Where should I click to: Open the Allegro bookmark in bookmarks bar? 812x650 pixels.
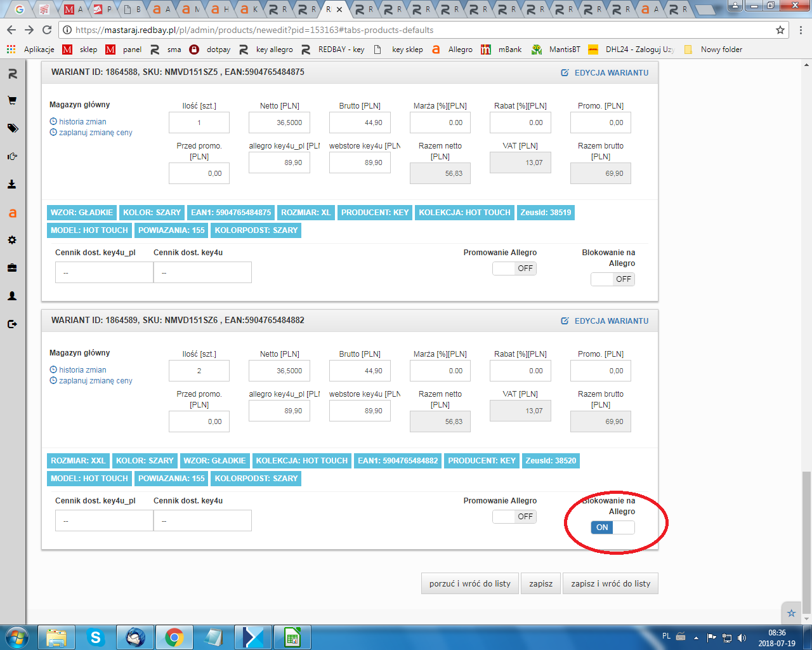click(x=453, y=50)
